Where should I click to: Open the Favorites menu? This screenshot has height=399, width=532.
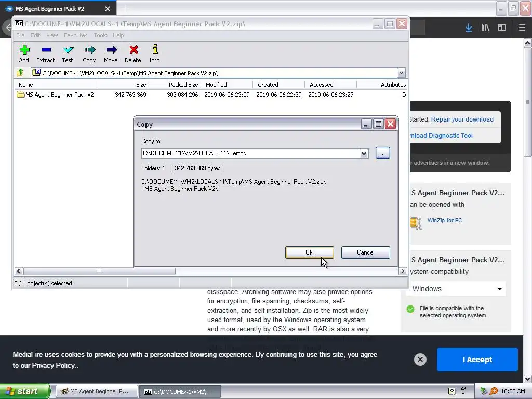point(76,35)
